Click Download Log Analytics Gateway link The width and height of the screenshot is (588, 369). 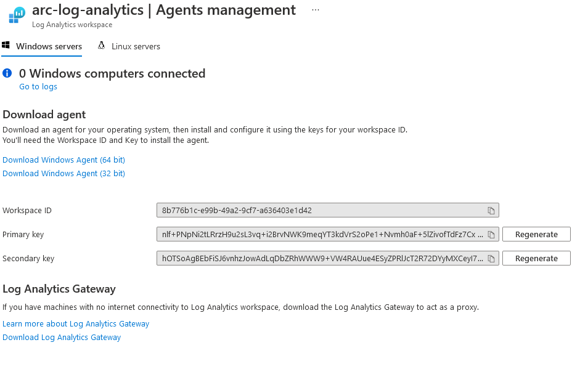coord(62,337)
